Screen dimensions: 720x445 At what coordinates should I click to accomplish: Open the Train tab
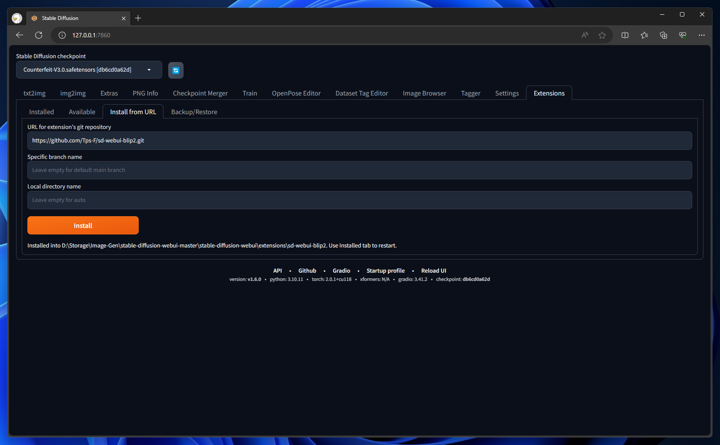pos(250,93)
